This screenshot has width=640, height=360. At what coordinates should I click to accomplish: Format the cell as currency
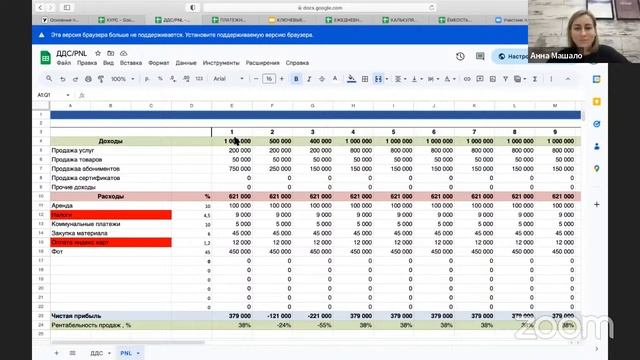147,79
